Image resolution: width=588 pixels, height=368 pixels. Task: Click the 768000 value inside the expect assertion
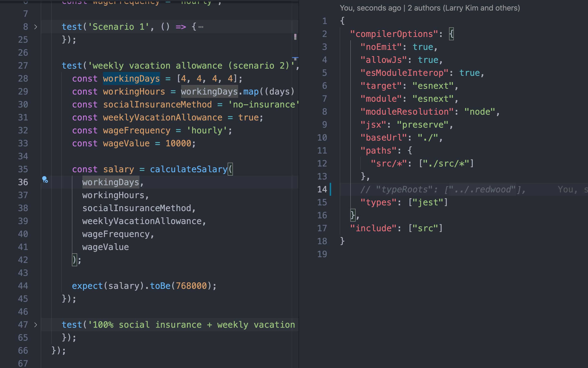(x=192, y=286)
